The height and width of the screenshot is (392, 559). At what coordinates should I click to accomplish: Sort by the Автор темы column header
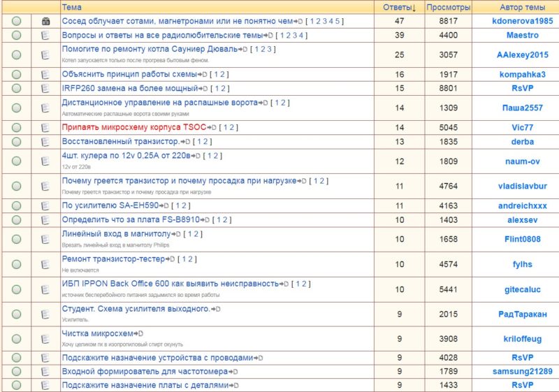point(522,7)
